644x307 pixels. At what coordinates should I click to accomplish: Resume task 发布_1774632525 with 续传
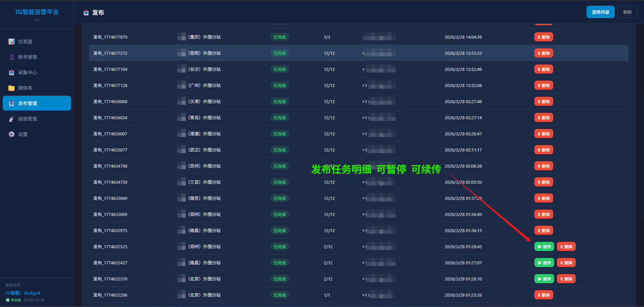tap(544, 247)
